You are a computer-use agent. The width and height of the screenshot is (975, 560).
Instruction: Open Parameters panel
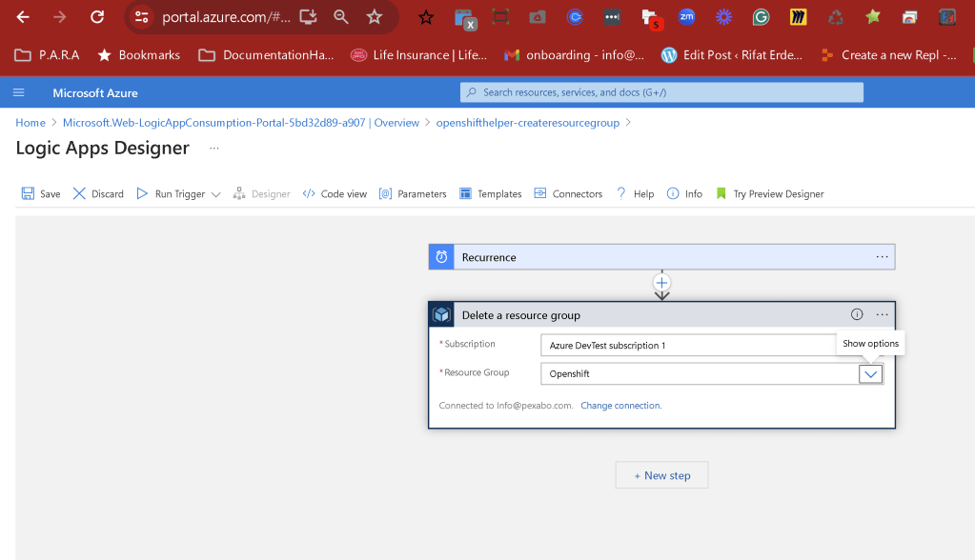(413, 194)
